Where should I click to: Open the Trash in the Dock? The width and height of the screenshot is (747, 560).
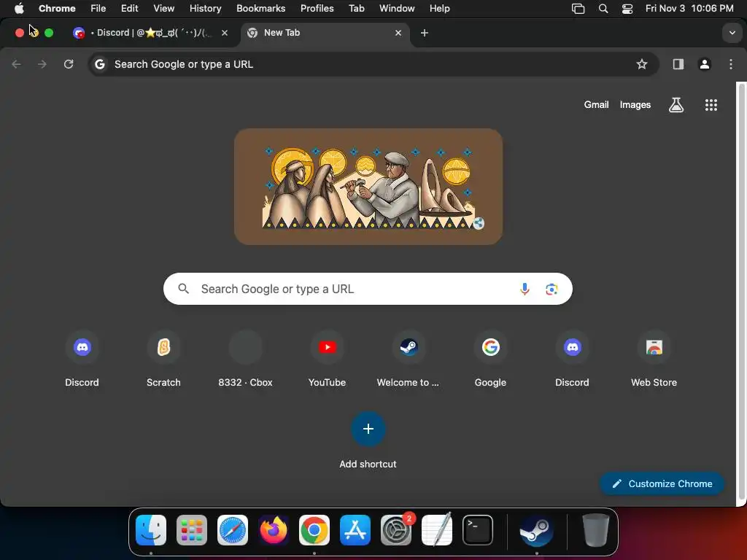595,530
